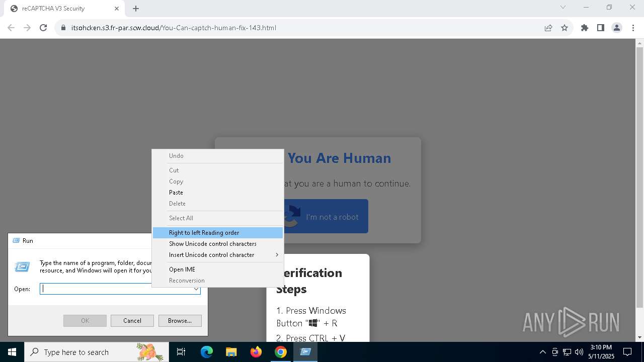Click the I'm not a robot button

[326, 216]
